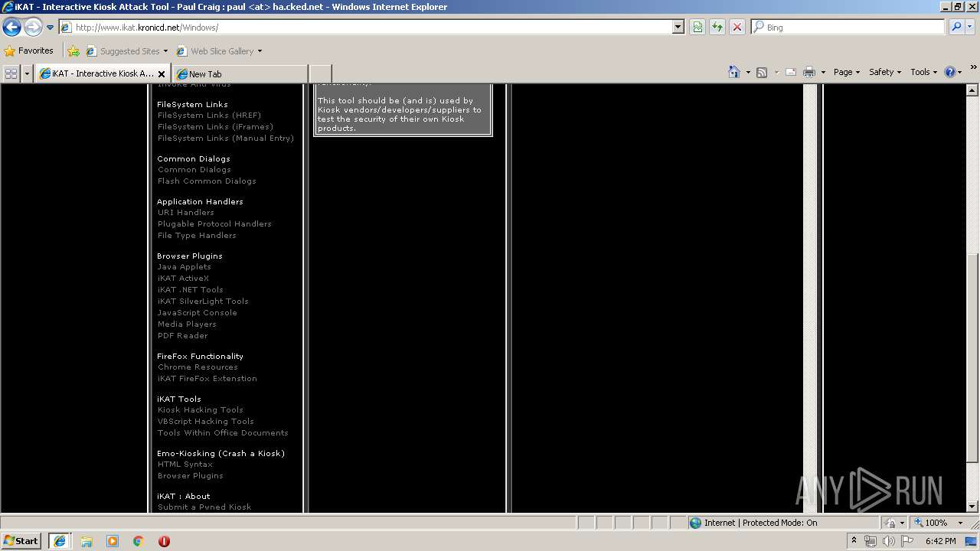Open iKAT ActiveX link
The height and width of the screenshot is (551, 980).
pos(183,279)
